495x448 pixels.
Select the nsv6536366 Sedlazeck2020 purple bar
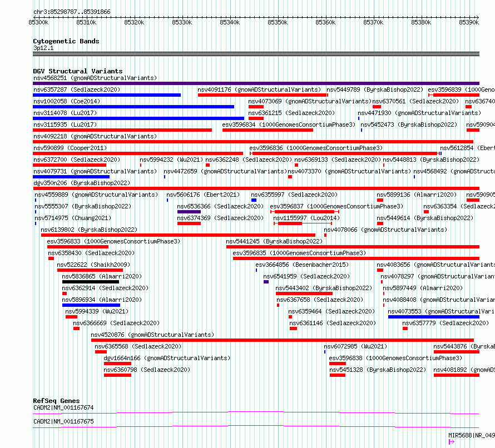coord(189,212)
